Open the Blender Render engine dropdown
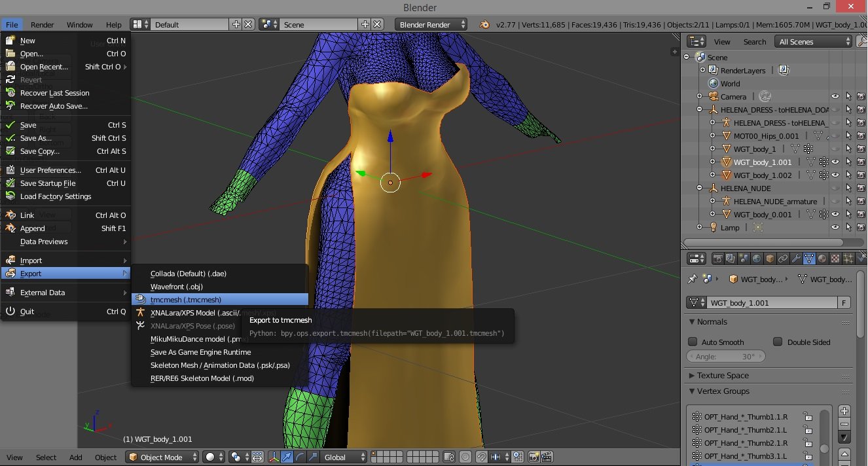868x466 pixels. [431, 24]
